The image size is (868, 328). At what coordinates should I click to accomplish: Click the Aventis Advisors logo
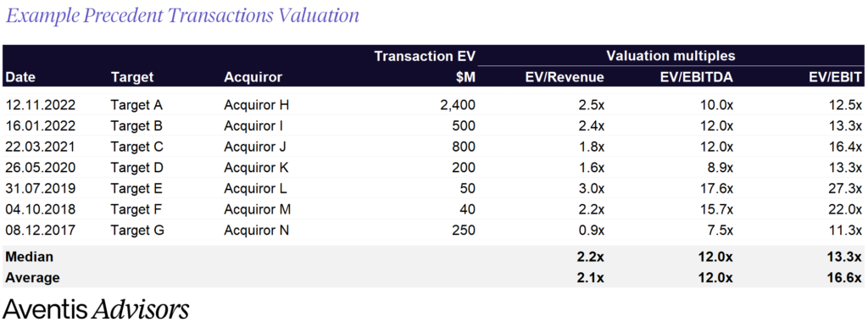click(97, 309)
